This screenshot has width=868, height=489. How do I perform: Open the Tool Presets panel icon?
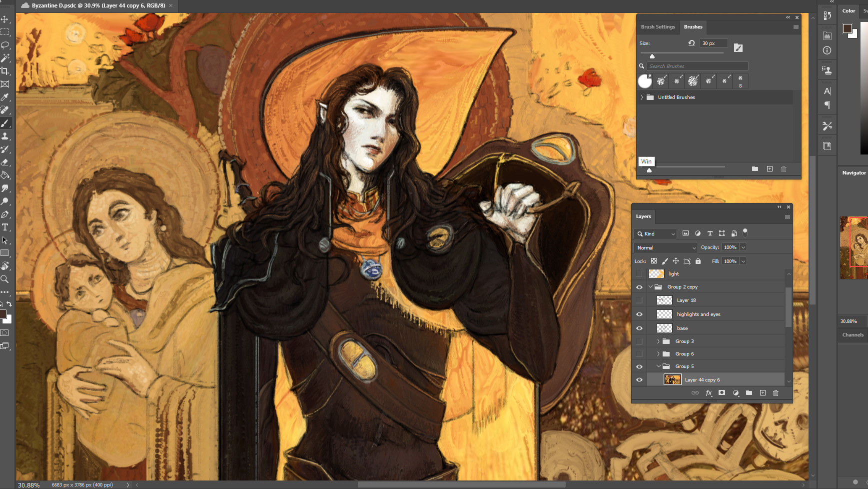[827, 126]
